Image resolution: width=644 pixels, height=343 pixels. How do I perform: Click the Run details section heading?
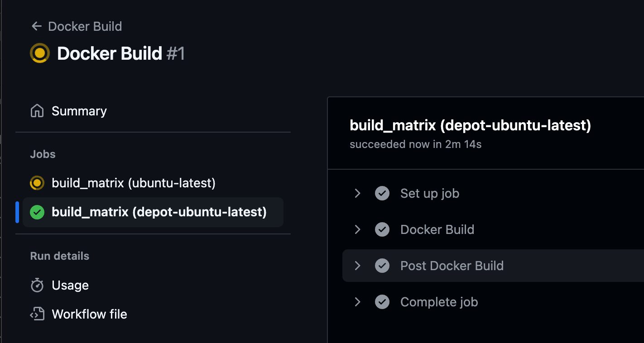pyautogui.click(x=59, y=256)
